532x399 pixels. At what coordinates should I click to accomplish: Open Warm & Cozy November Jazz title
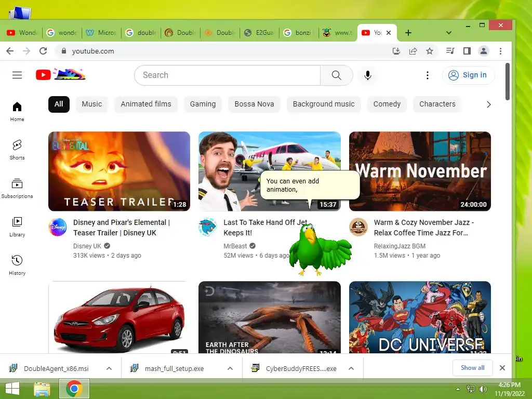click(x=424, y=228)
